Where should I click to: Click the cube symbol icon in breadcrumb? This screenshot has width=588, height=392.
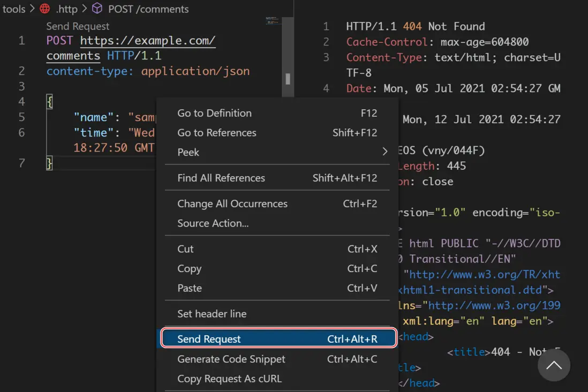click(x=97, y=9)
